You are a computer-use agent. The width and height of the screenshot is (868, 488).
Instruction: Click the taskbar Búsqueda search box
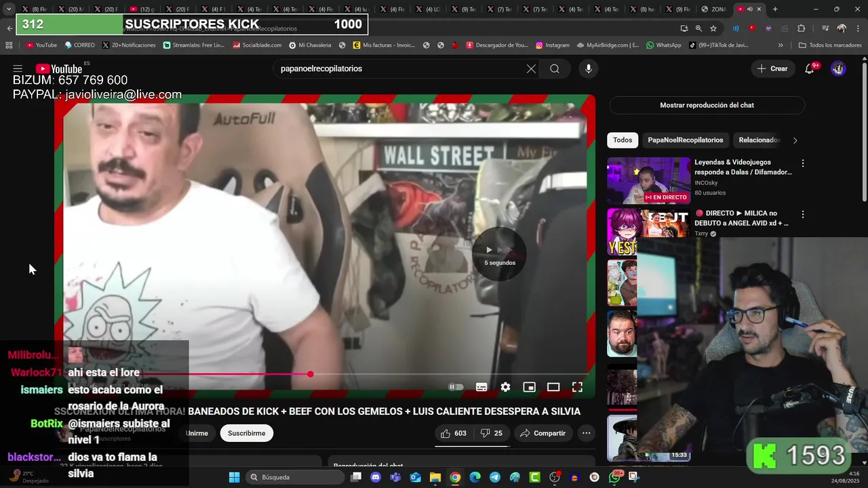(294, 477)
